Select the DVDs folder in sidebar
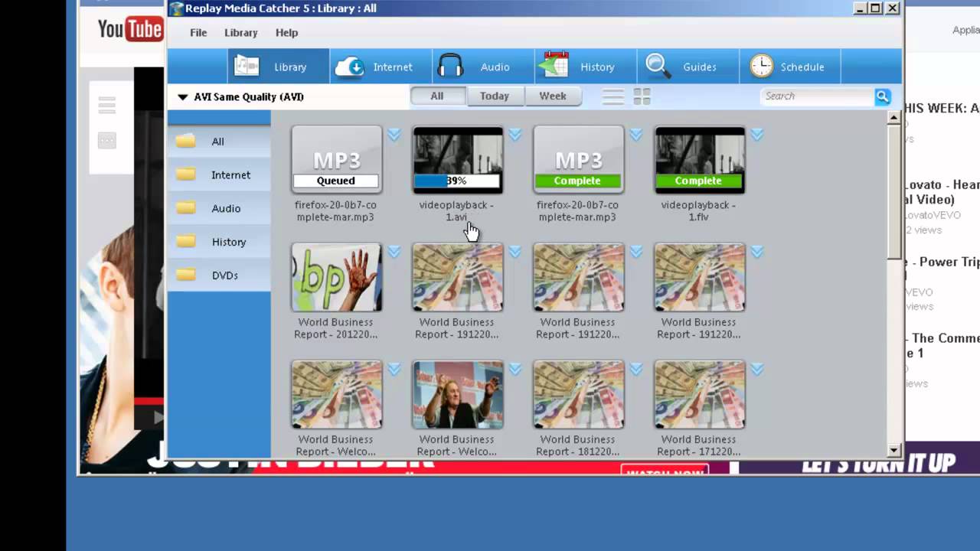Viewport: 980px width, 551px height. [219, 275]
